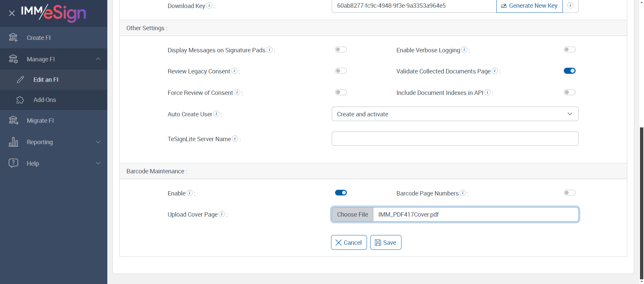
Task: Click info icon for Enable Verbose Logging
Action: coord(464,50)
